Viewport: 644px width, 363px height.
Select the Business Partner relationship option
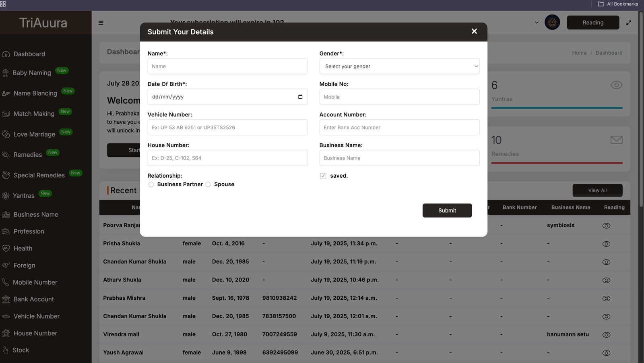151,184
